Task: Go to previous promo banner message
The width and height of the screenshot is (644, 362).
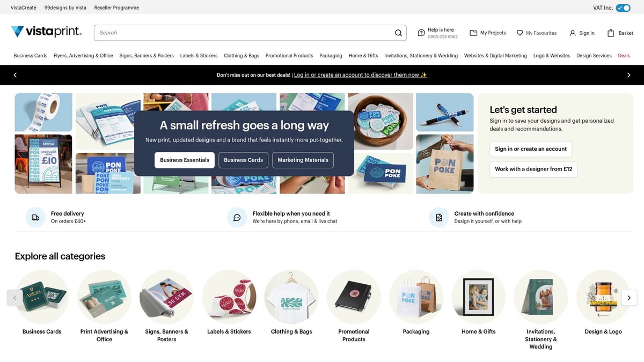Action: coord(15,75)
